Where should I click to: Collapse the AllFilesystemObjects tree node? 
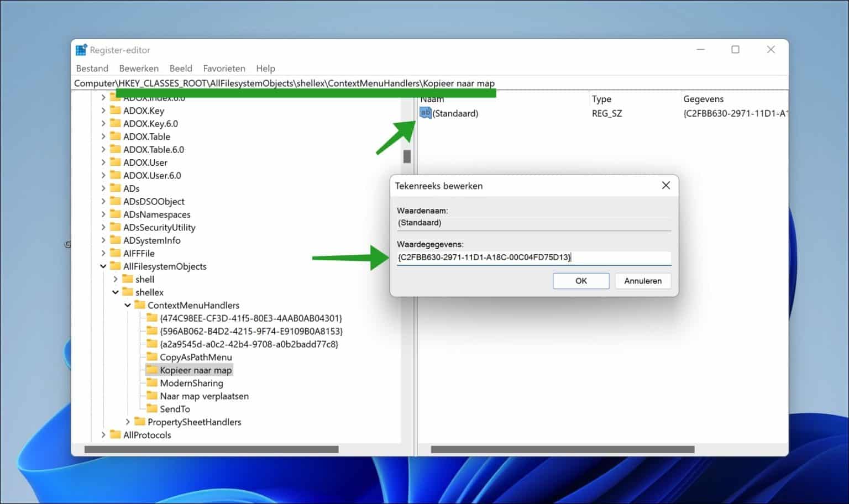(103, 266)
